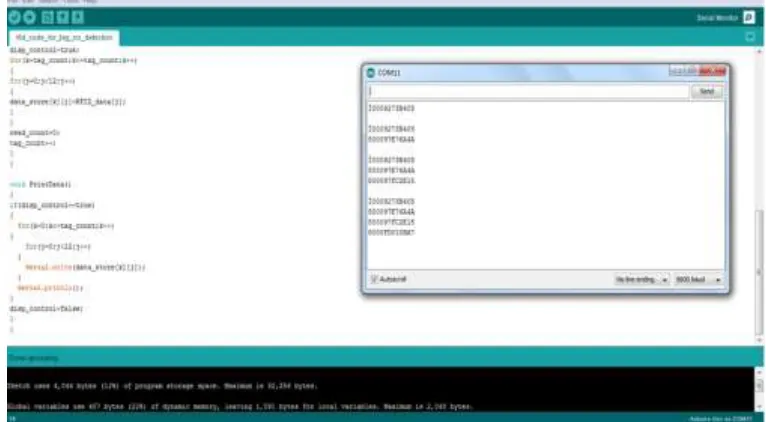
Task: Open a sketch using the toolbar icon
Action: 63,18
